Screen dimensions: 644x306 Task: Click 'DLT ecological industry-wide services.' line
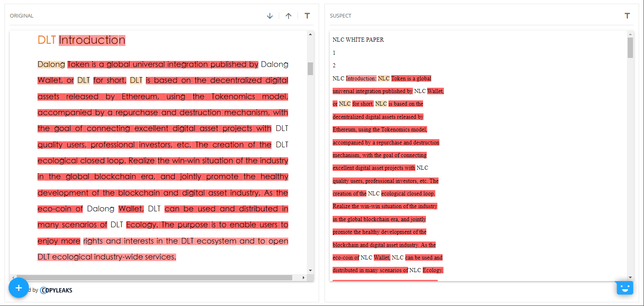[x=107, y=257]
